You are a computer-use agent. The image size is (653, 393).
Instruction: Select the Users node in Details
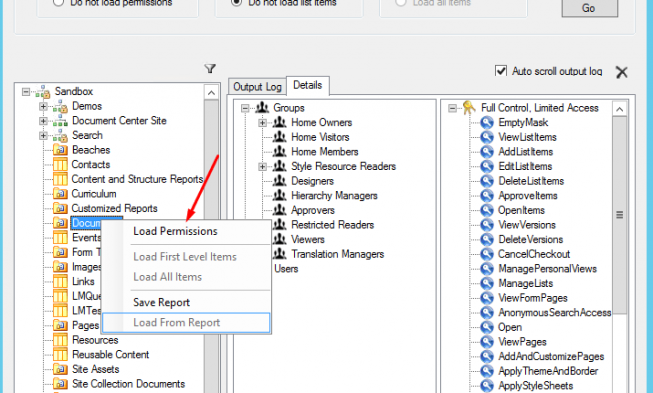click(287, 269)
